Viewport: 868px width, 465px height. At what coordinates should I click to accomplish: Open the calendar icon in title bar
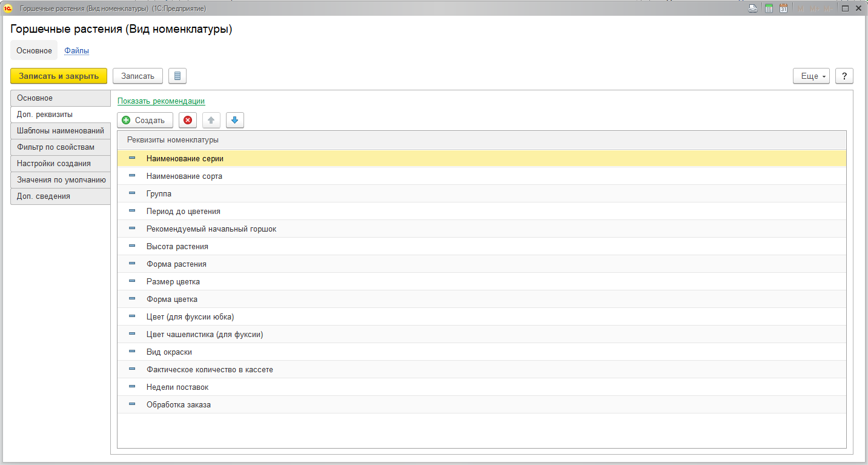pos(783,8)
